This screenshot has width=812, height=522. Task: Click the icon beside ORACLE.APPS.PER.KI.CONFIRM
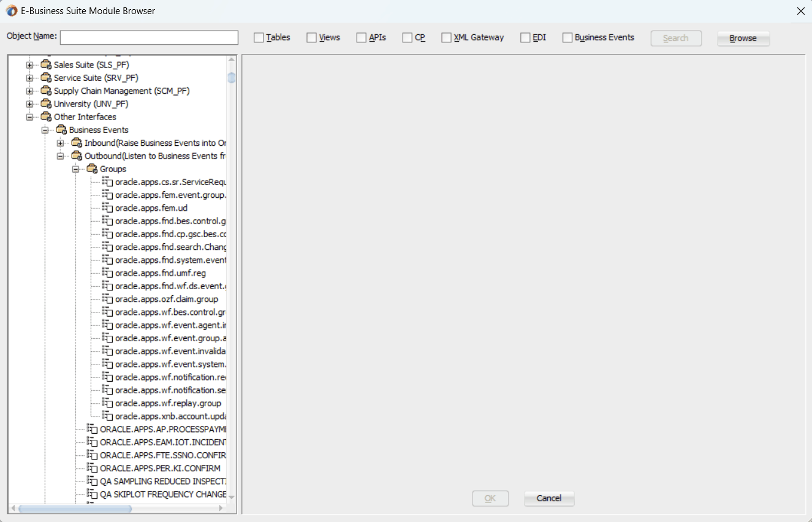(92, 468)
